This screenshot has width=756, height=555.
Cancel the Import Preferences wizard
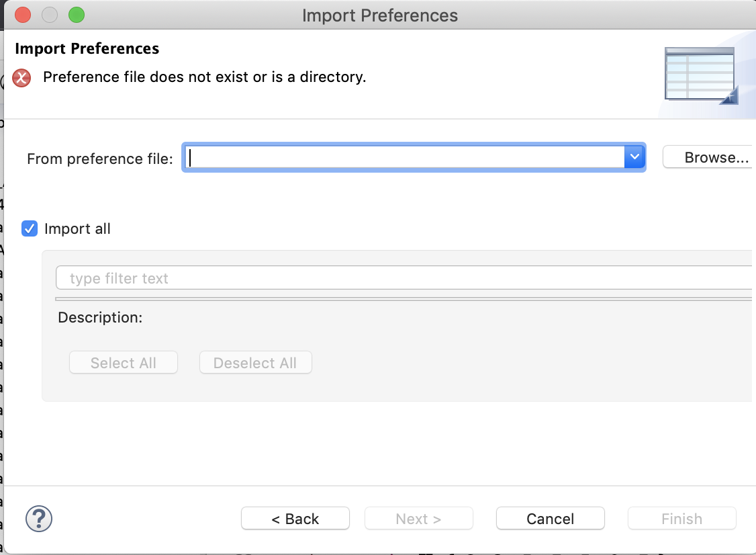pos(550,519)
